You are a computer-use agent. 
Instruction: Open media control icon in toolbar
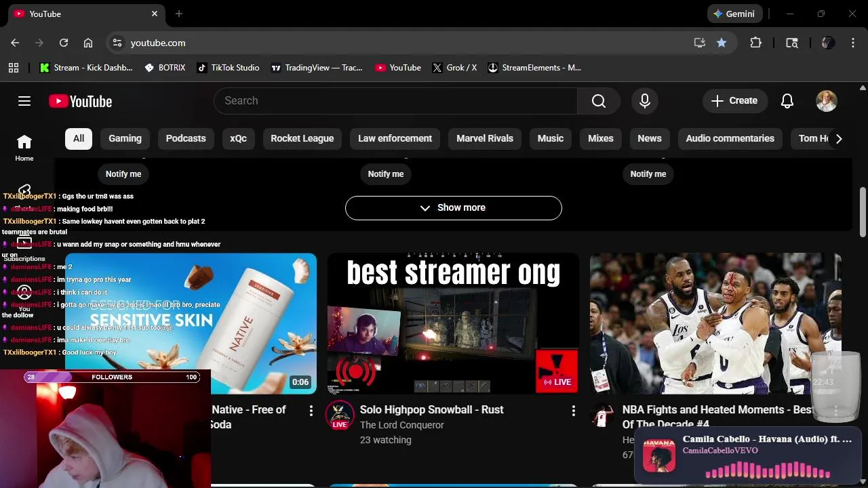(x=792, y=43)
